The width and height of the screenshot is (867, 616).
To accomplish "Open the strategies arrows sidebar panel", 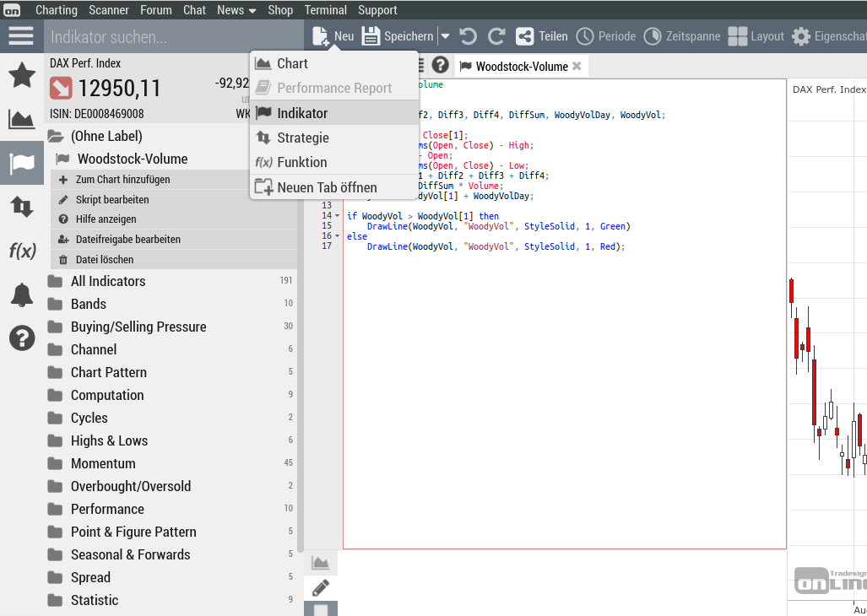I will point(22,207).
